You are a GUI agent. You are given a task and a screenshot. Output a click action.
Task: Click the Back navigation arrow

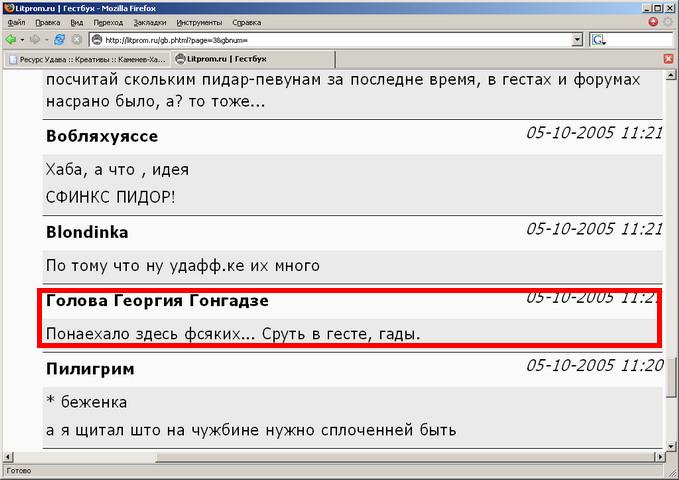coord(10,40)
